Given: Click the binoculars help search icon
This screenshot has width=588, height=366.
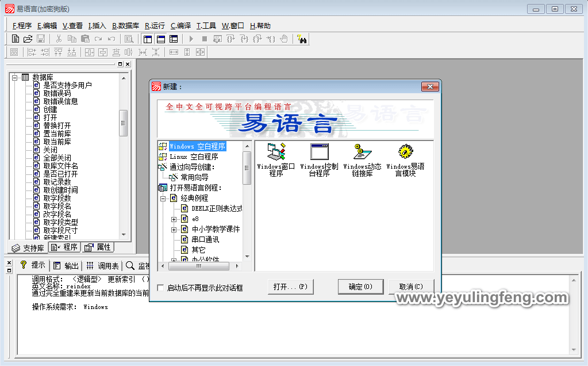Looking at the screenshot, I should pos(302,39).
